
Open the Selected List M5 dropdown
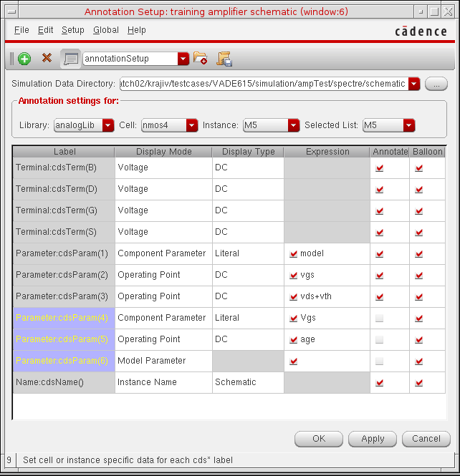pos(409,125)
